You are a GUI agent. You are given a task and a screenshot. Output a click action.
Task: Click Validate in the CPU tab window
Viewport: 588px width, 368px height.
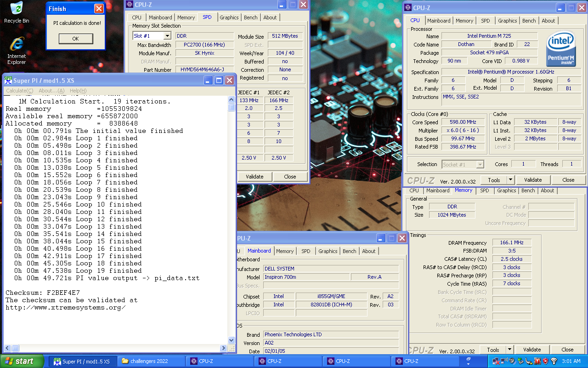point(533,180)
